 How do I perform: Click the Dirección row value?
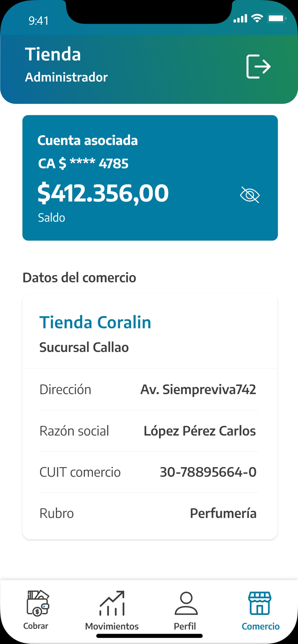198,389
